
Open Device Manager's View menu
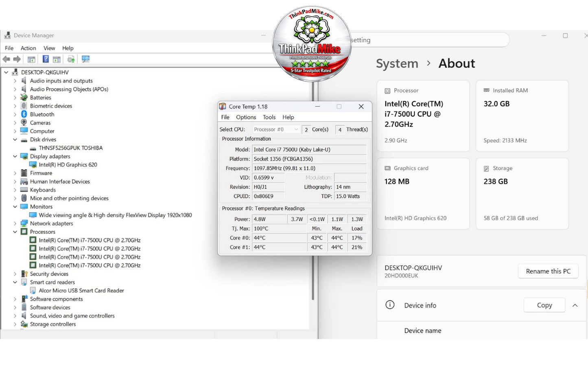(x=49, y=48)
